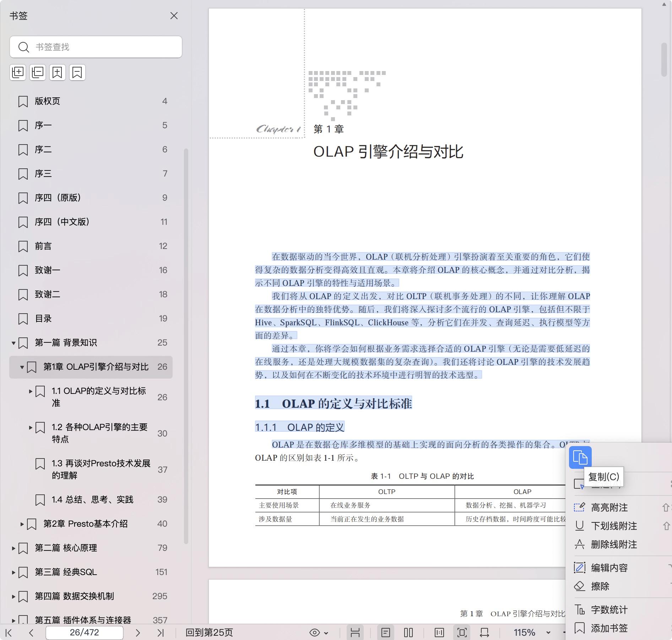Image resolution: width=672 pixels, height=640 pixels.
Task: Expand the 第2章 Presto基本介绍 bookmark
Action: point(22,524)
